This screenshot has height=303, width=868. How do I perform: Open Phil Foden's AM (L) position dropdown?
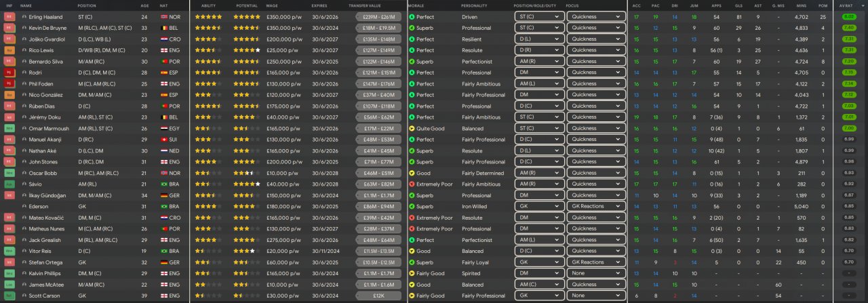[x=539, y=83]
